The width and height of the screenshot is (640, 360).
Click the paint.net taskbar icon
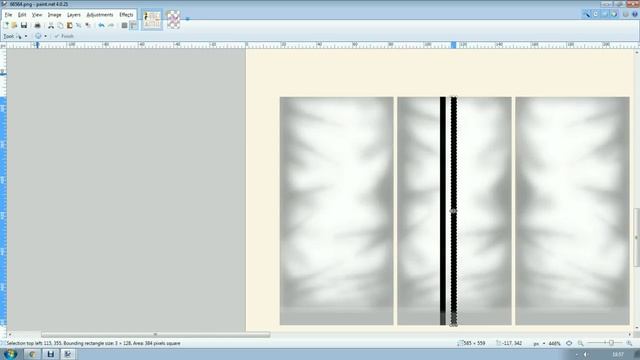tap(68, 354)
